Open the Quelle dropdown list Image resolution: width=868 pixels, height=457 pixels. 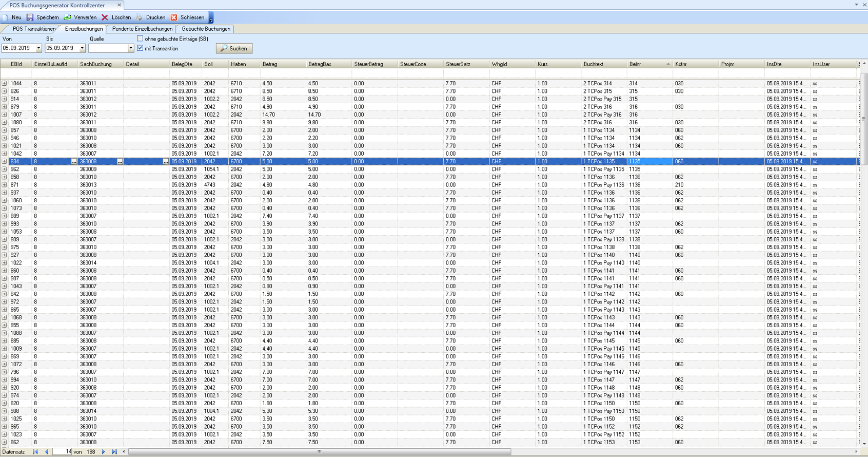pos(130,48)
